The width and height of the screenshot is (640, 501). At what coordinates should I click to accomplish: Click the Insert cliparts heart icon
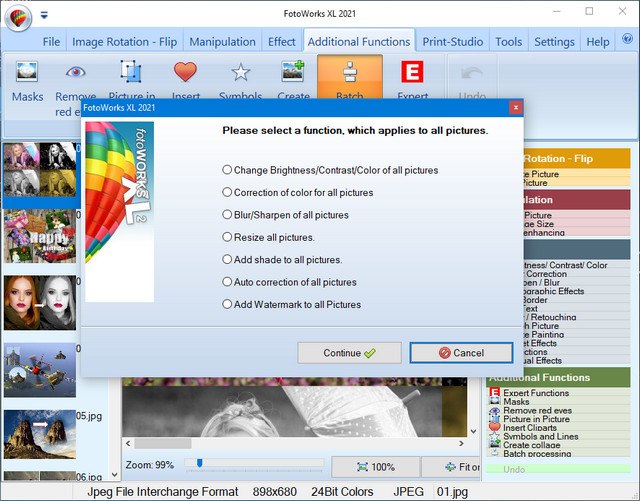pos(185,73)
